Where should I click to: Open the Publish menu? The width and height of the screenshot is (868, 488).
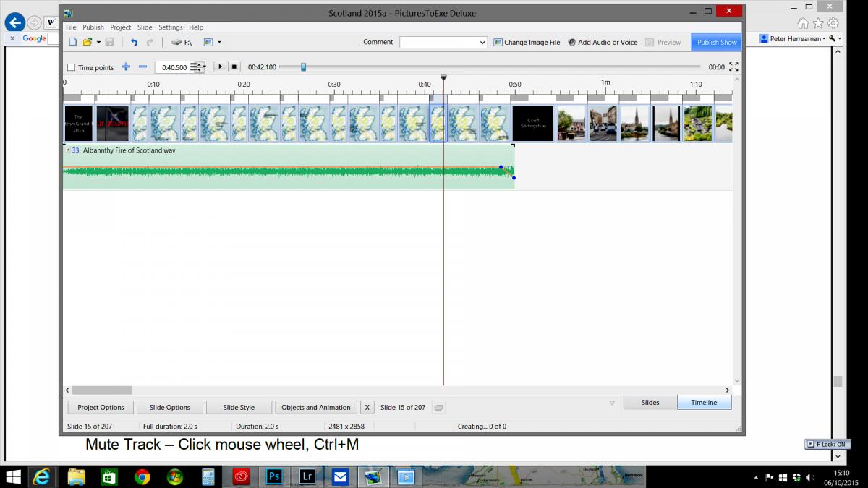93,27
